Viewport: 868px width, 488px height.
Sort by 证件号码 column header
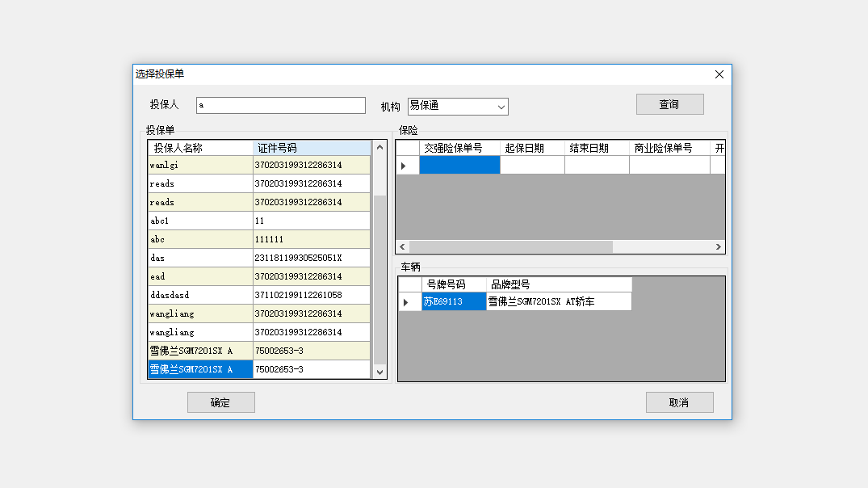311,148
